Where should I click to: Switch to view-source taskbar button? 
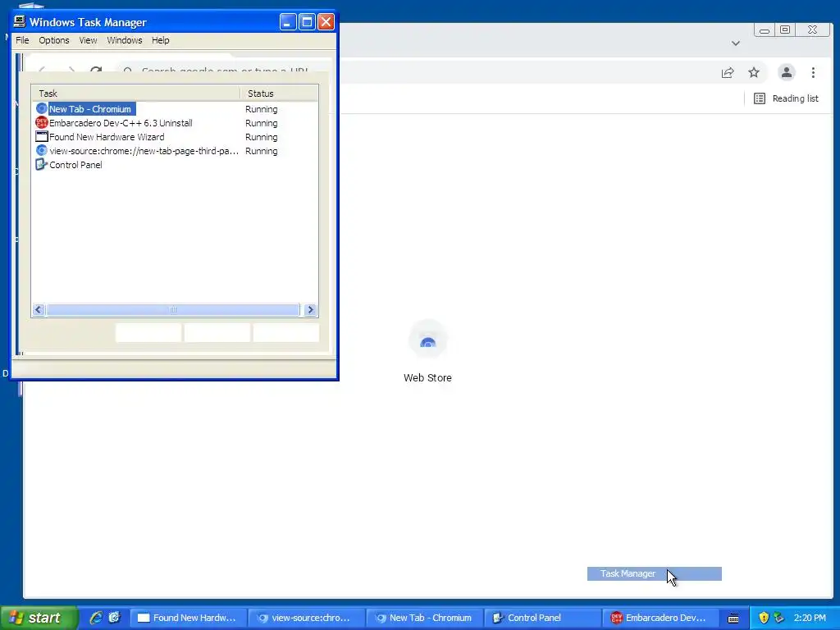click(x=307, y=618)
